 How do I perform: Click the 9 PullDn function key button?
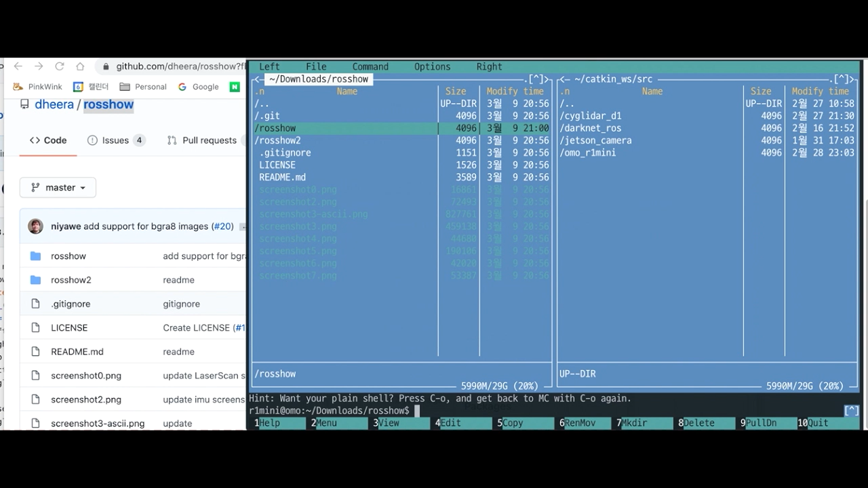pos(769,423)
